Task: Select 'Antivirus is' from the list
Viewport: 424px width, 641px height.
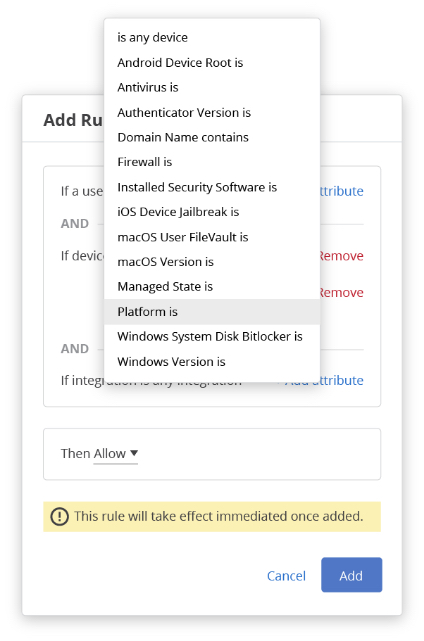Action: [x=212, y=87]
